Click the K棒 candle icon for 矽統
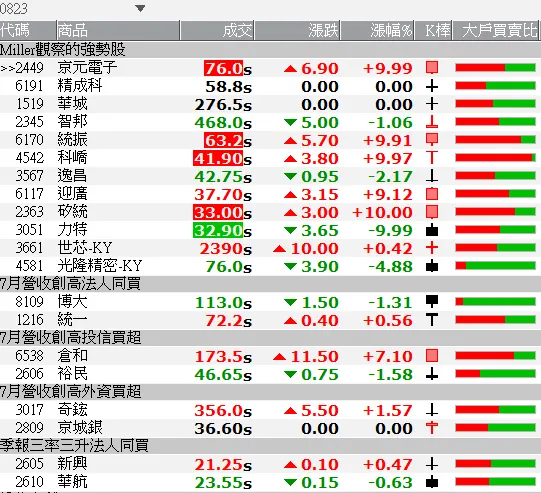This screenshot has width=541, height=493. [432, 212]
